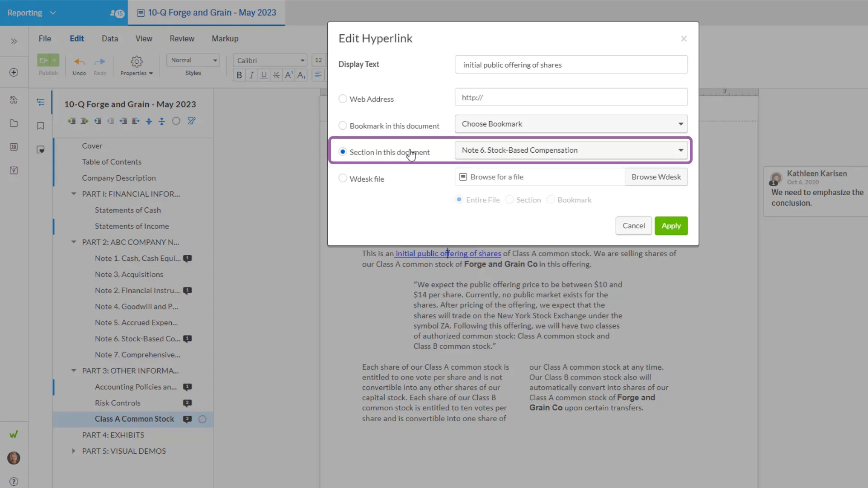Click the green Apply button

671,225
